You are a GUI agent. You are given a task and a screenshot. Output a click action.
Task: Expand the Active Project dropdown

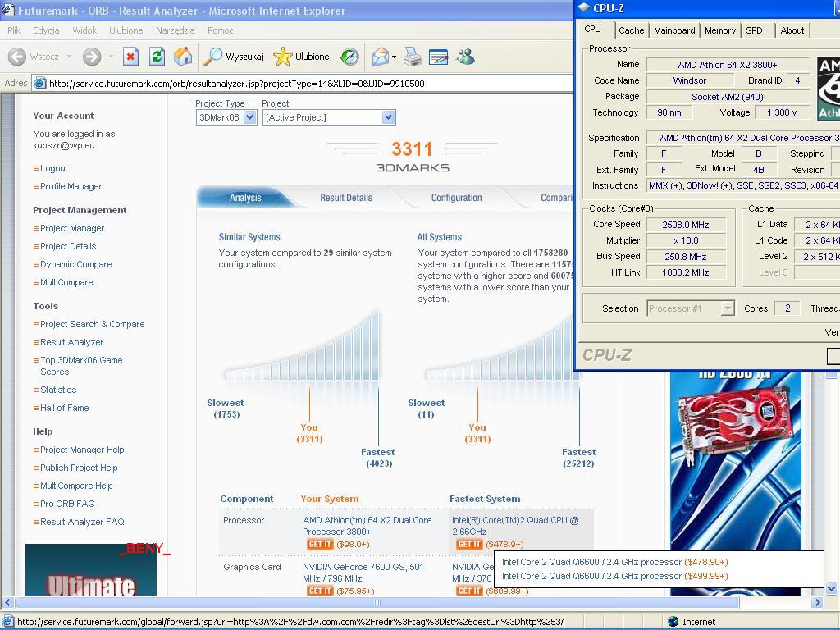(388, 117)
